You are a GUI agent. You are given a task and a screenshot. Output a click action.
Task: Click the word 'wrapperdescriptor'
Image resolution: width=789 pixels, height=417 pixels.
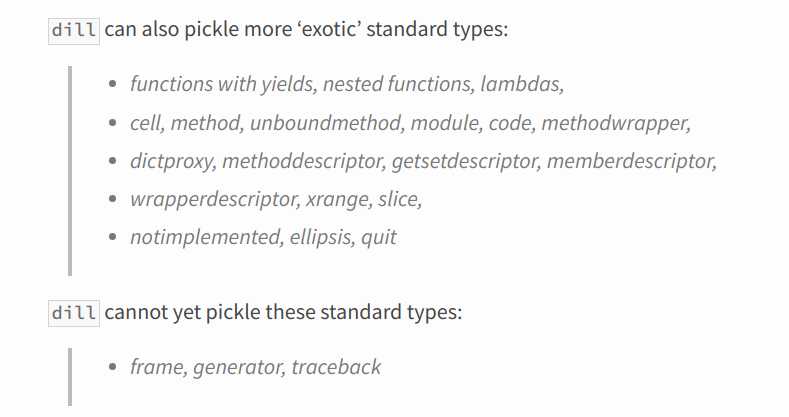[213, 200]
